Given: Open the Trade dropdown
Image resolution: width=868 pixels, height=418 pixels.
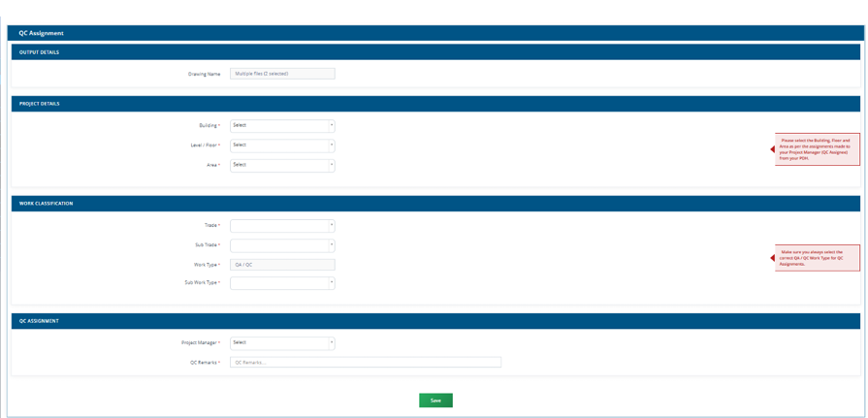Looking at the screenshot, I should coord(282,226).
